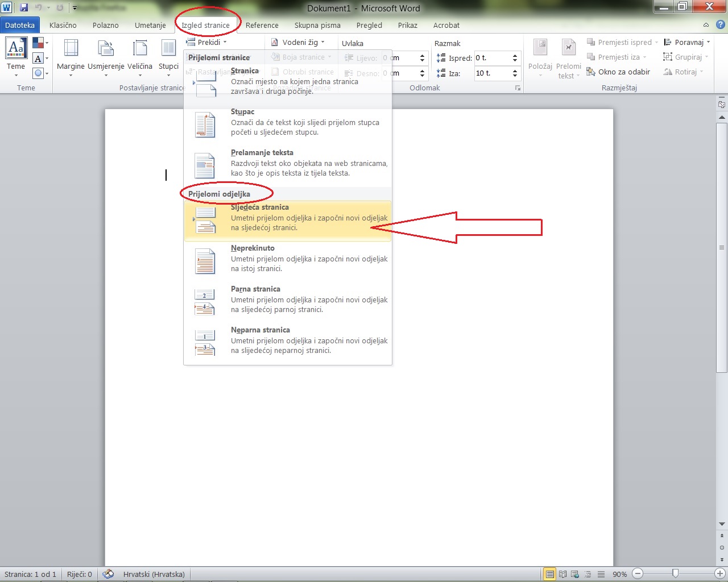Image resolution: width=728 pixels, height=582 pixels.
Task: Open the Margine margins menu
Action: coord(71,56)
